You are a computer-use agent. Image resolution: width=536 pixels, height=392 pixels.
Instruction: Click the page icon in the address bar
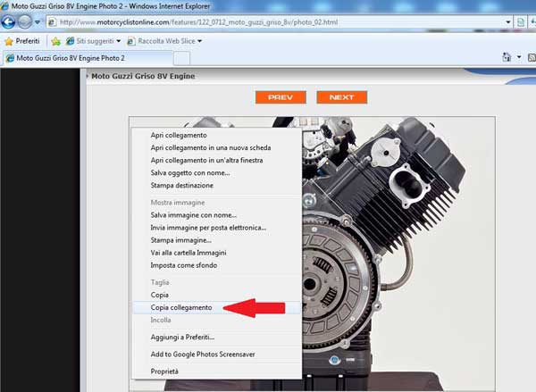52,22
